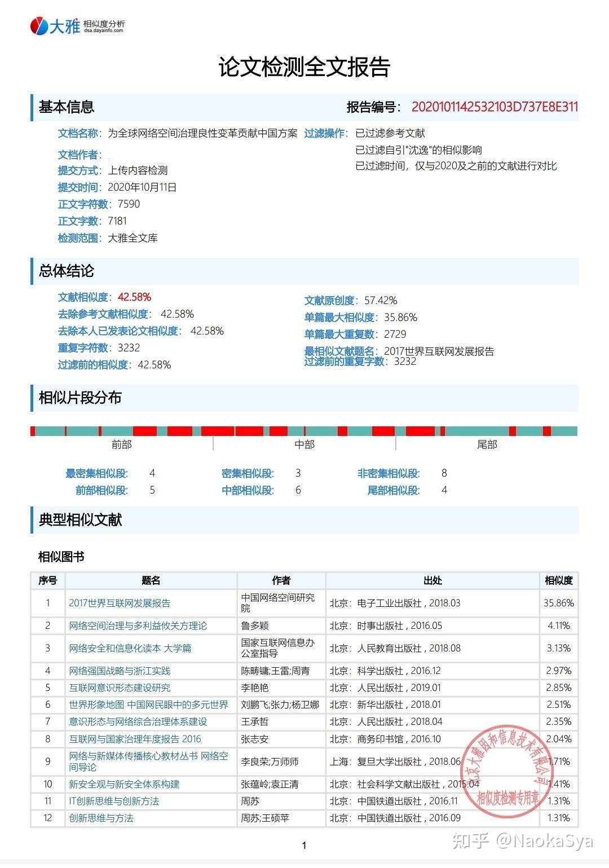Click 单篇最大重复数 2729 value
Viewport: 609px width, 868px height.
[x=395, y=334]
